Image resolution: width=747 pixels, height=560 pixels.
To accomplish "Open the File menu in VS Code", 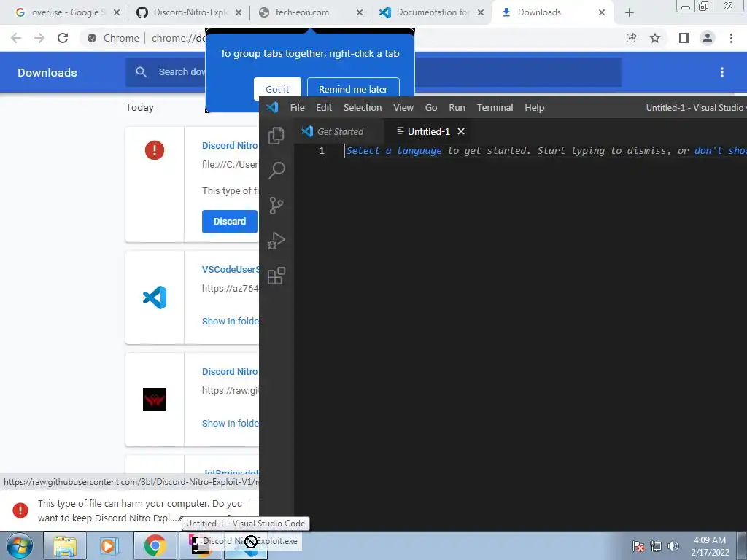I will click(x=298, y=108).
